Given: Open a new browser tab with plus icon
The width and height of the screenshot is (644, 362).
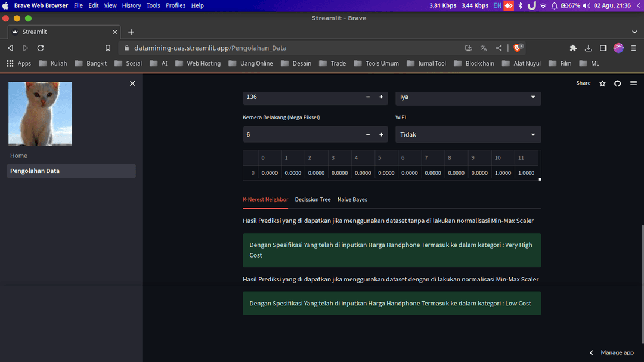Looking at the screenshot, I should (x=131, y=32).
